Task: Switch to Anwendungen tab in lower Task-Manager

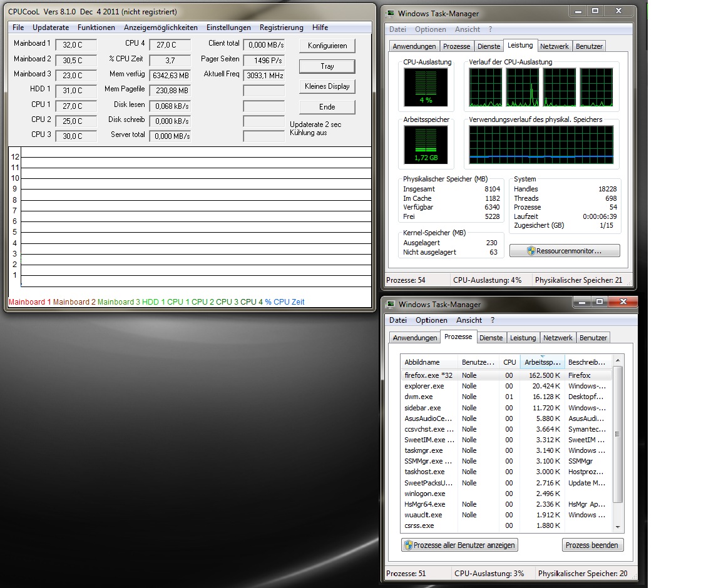Action: pyautogui.click(x=415, y=337)
